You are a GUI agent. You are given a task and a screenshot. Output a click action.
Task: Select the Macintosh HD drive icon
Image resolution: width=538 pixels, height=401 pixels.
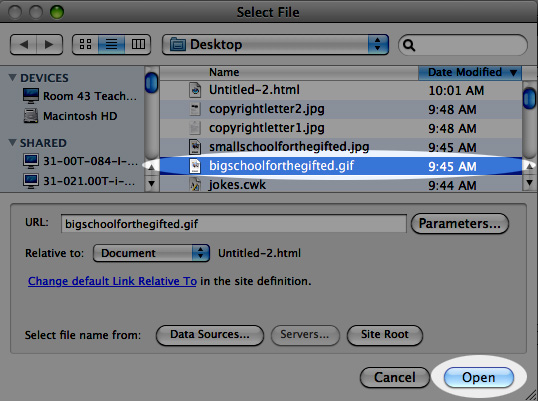point(31,116)
